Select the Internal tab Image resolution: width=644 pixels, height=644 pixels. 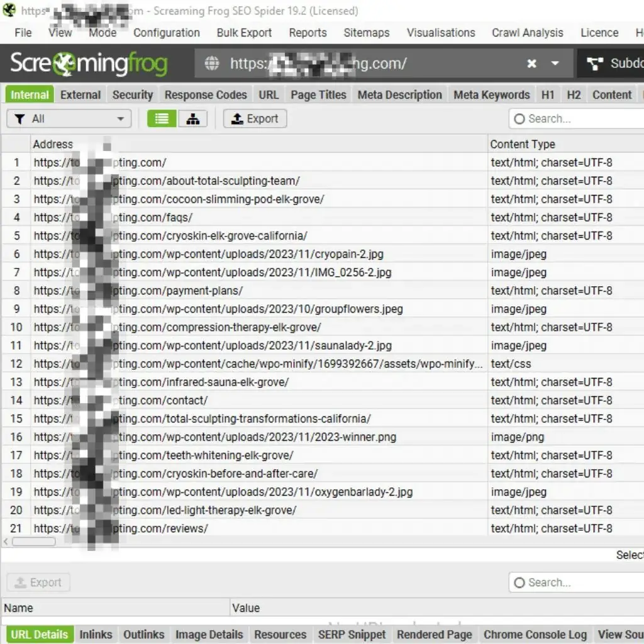30,95
